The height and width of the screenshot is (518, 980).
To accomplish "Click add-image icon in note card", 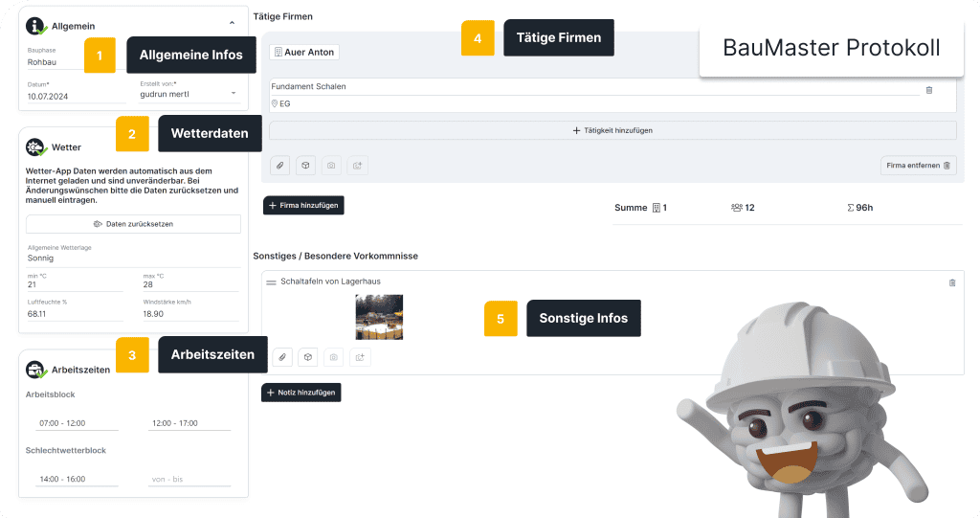I will (360, 357).
